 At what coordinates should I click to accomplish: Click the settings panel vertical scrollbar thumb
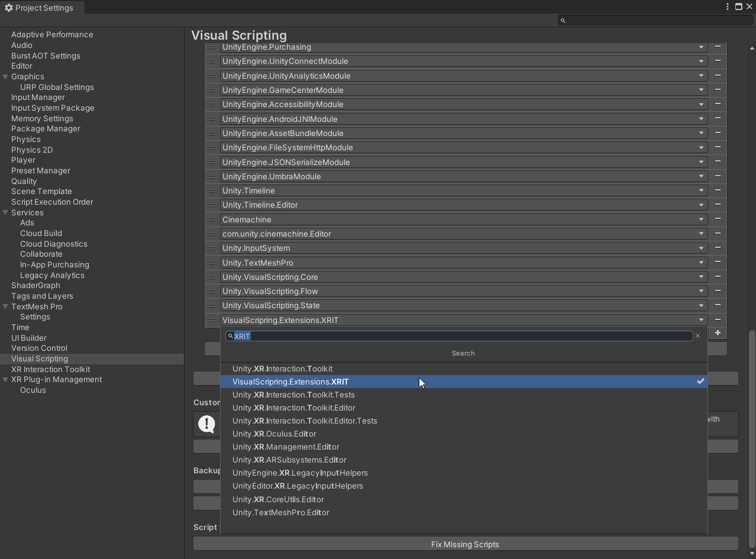752,438
